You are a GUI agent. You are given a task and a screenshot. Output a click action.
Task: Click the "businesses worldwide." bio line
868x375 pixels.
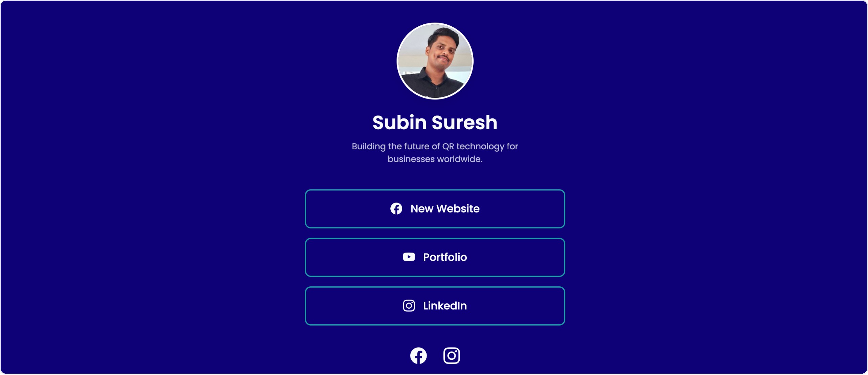[x=435, y=159]
